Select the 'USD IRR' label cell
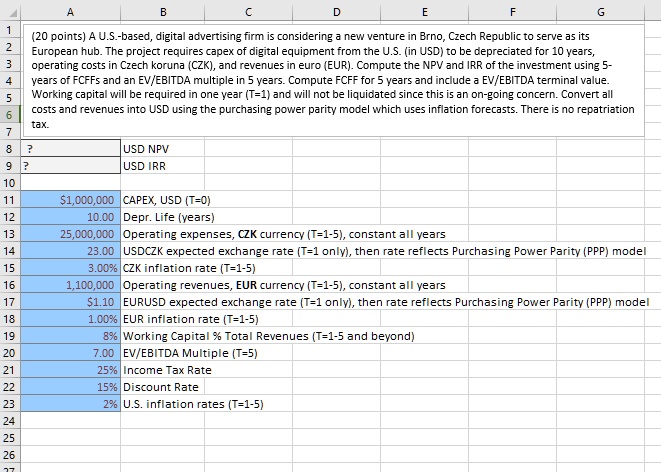661x472 pixels. pyautogui.click(x=163, y=166)
